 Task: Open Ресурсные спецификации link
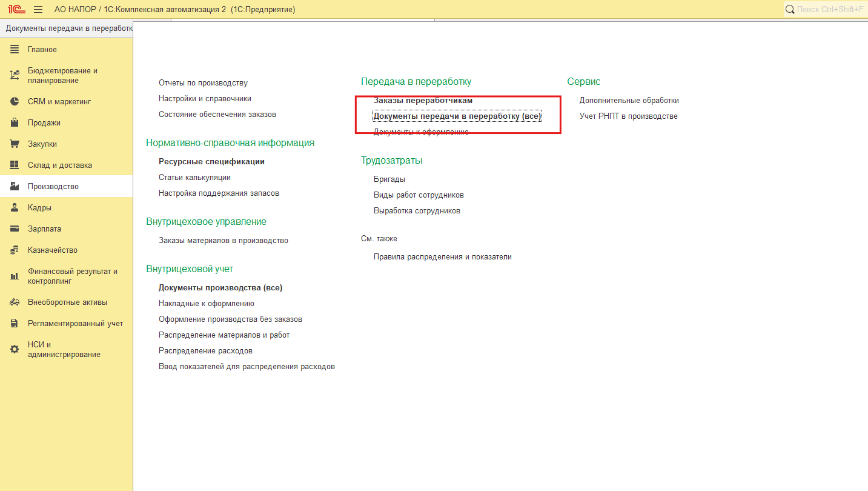point(211,162)
